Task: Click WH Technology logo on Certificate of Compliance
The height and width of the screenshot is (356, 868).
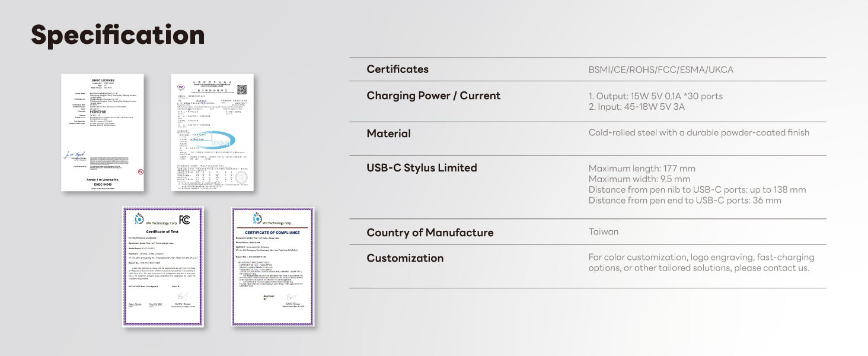Action: click(257, 218)
